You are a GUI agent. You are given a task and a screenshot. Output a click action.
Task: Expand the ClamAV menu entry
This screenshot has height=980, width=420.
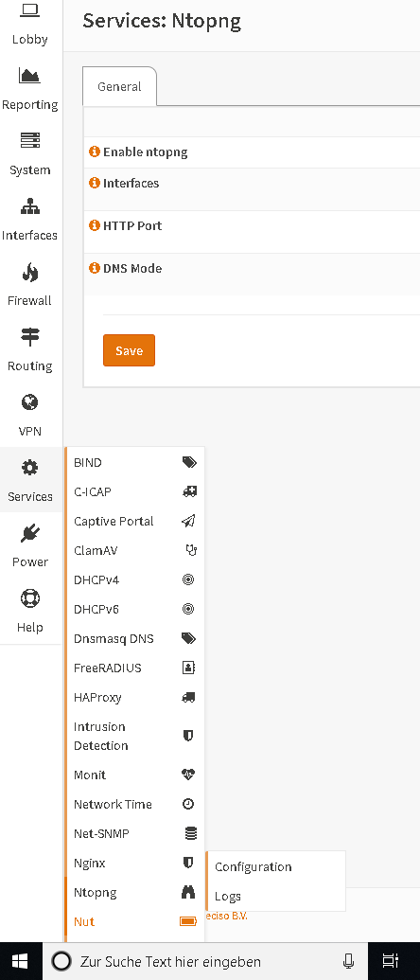point(135,551)
